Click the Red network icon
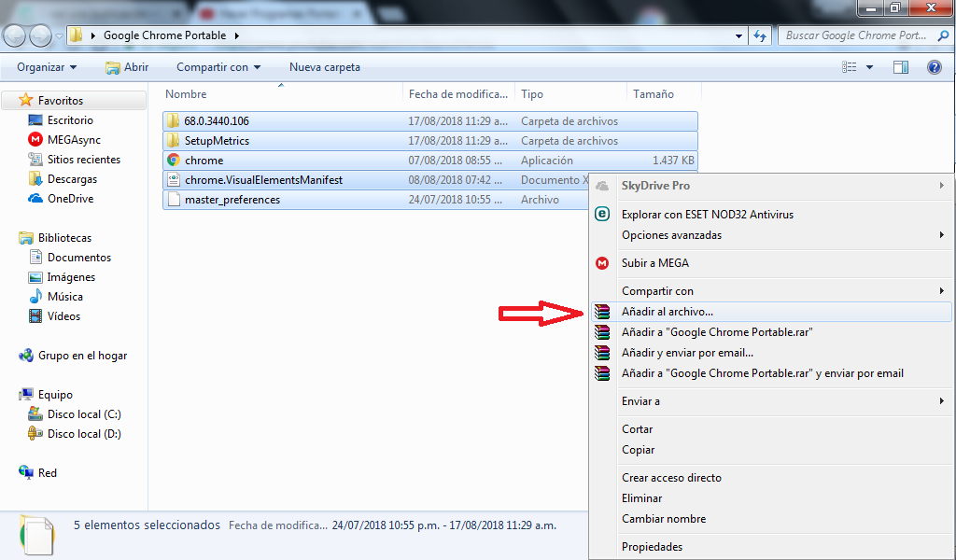This screenshot has width=956, height=560. (x=25, y=472)
